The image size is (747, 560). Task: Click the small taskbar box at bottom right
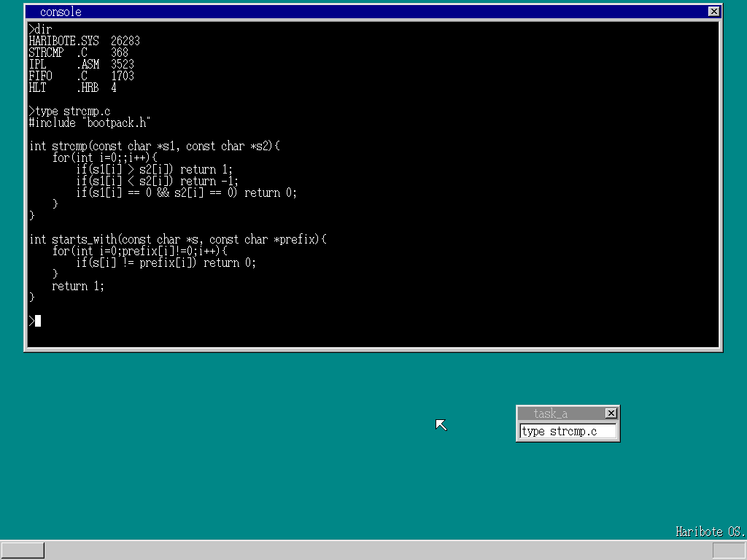(729, 551)
